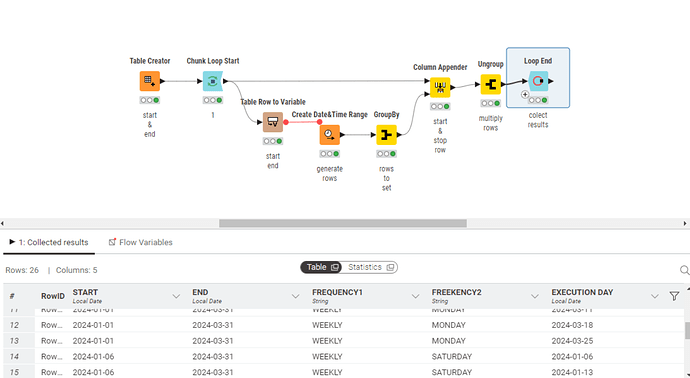Click the status lights under GroupBy node

tap(386, 154)
